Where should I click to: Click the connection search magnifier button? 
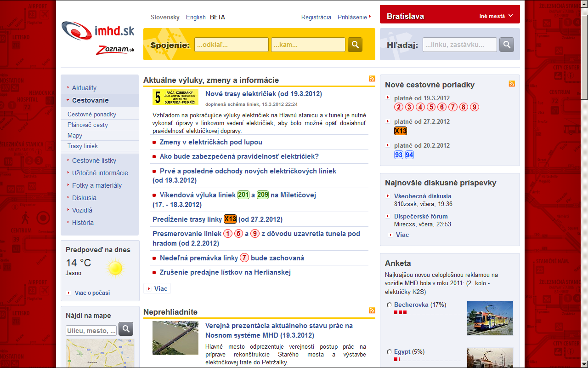pos(355,45)
